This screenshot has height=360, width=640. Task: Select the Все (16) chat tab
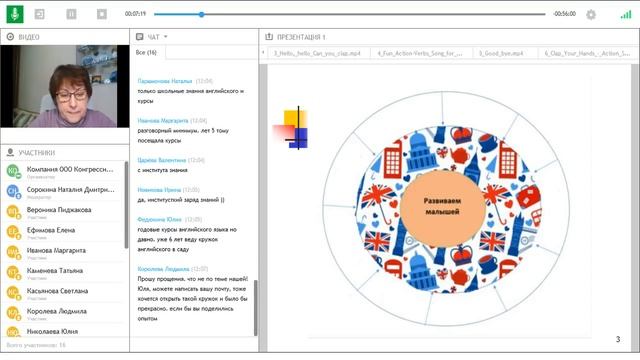[x=146, y=52]
